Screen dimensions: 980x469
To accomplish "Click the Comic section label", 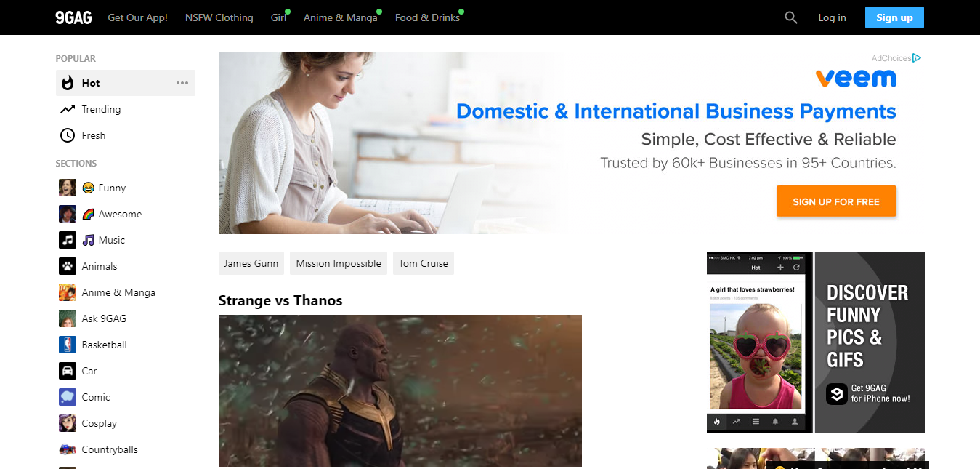I will click(x=96, y=397).
